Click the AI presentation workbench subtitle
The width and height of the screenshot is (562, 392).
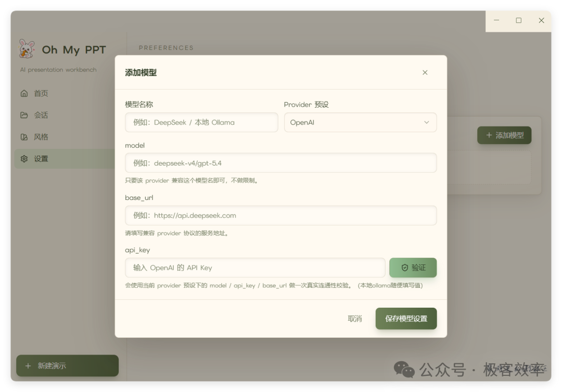[x=58, y=70]
